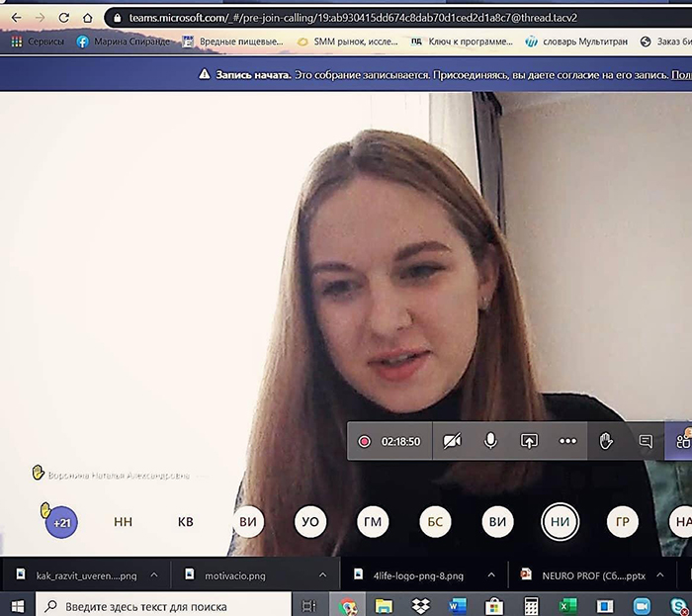Image resolution: width=692 pixels, height=616 pixels.
Task: Click the address bar URL
Action: pos(353,18)
